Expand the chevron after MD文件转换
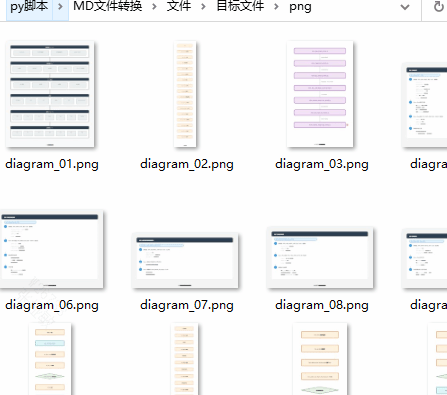447x395 pixels. coord(154,7)
